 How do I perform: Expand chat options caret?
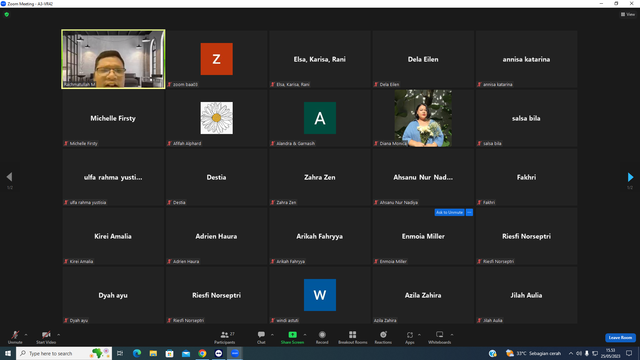[x=272, y=335]
